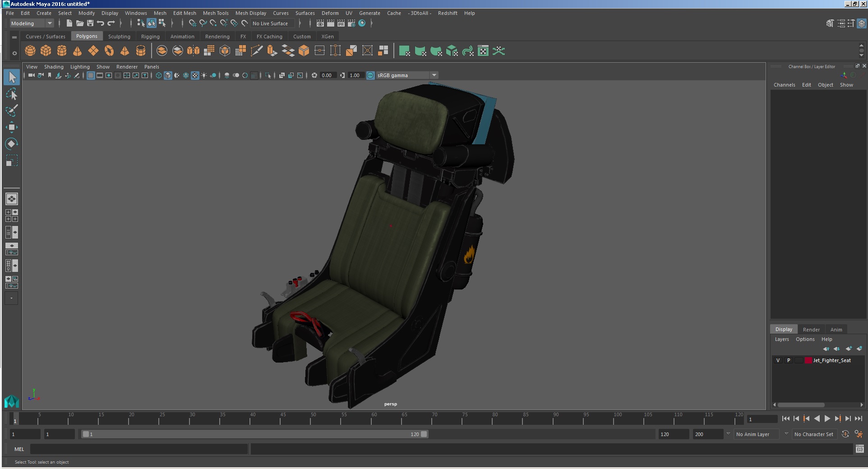The height and width of the screenshot is (469, 868).
Task: Toggle playback P box of Jet_Fighter_Seat layer
Action: (x=789, y=360)
